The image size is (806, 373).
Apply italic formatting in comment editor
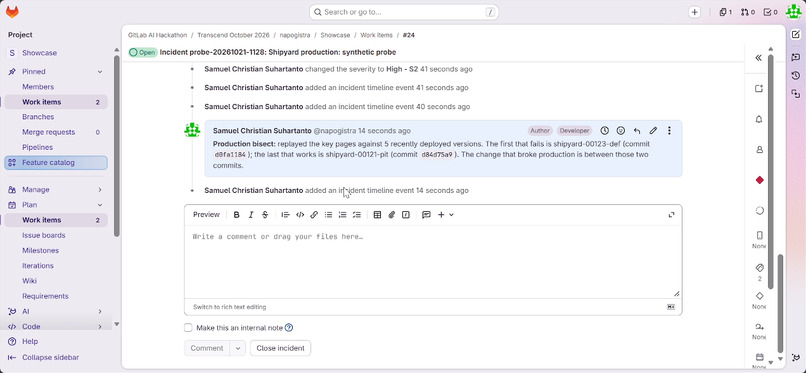pos(251,215)
